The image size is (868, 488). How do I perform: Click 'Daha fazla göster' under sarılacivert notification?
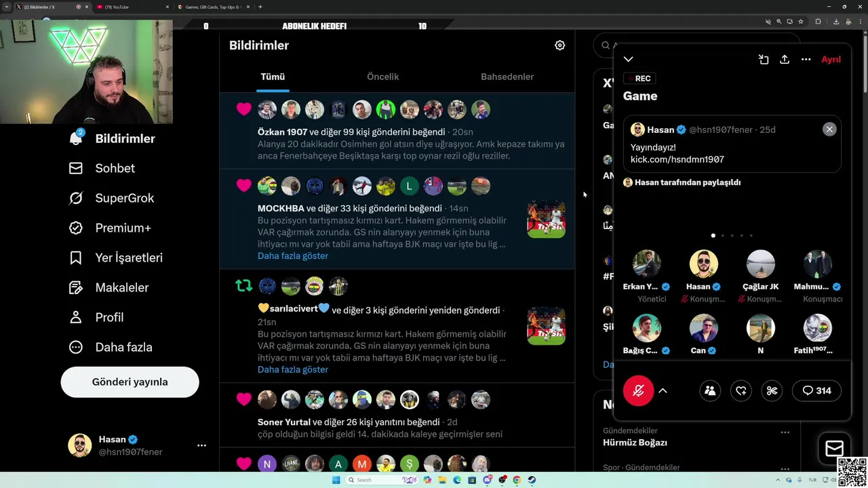(293, 369)
